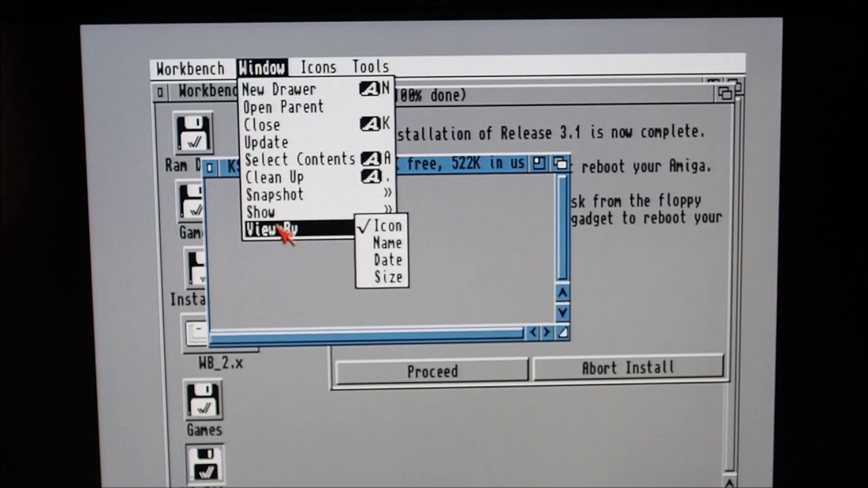Click front window depth gadget
The height and width of the screenshot is (488, 868).
pos(560,163)
